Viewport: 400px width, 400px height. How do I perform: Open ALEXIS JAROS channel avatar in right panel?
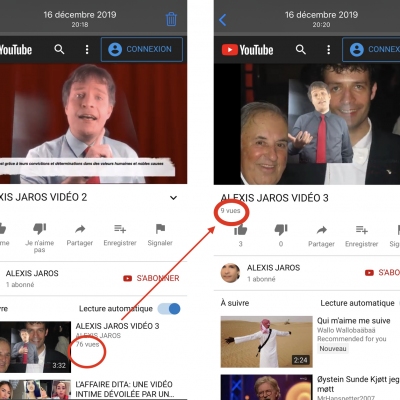[x=230, y=273]
